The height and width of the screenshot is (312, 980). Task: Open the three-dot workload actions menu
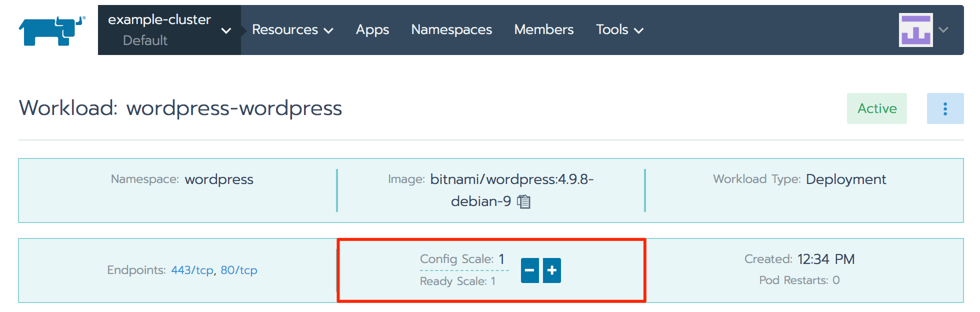click(945, 108)
